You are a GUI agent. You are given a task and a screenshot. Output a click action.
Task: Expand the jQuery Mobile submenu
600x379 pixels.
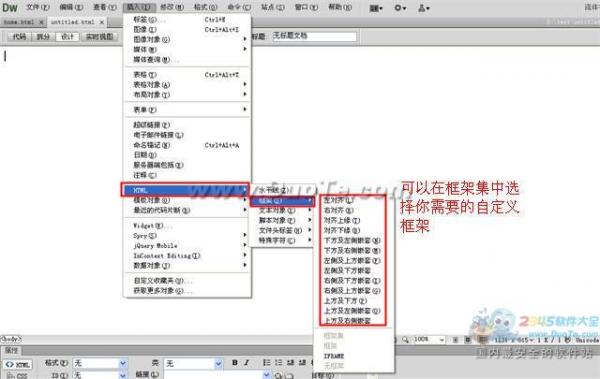coord(188,245)
